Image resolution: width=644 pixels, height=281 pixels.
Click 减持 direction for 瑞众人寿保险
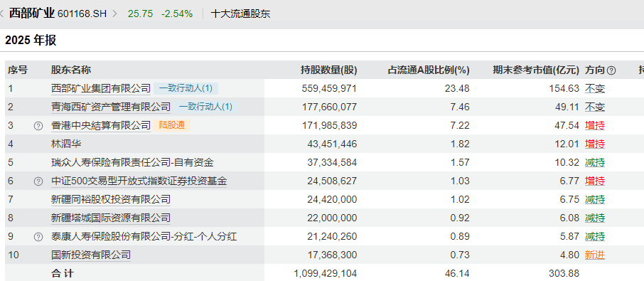click(595, 163)
